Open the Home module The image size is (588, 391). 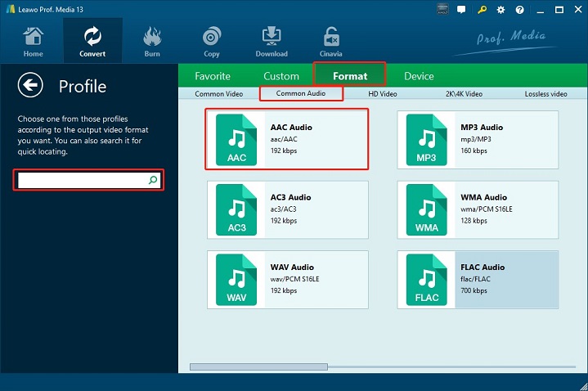pos(33,42)
